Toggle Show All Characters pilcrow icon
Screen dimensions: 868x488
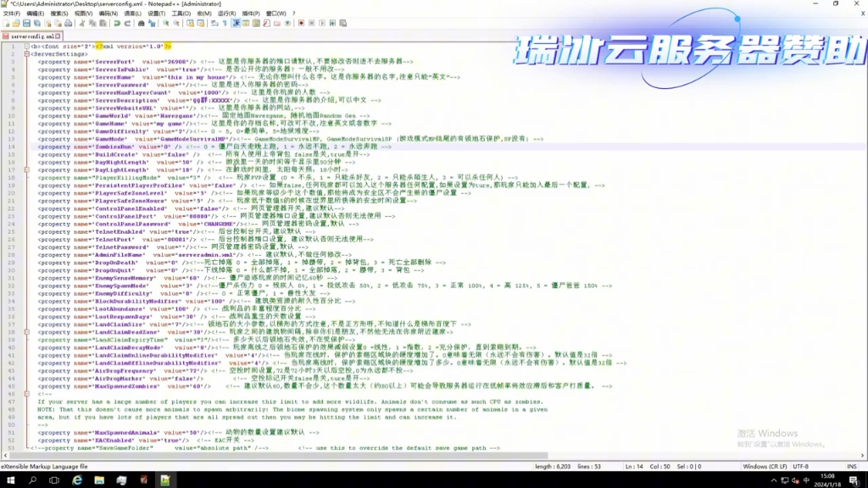(x=225, y=23)
